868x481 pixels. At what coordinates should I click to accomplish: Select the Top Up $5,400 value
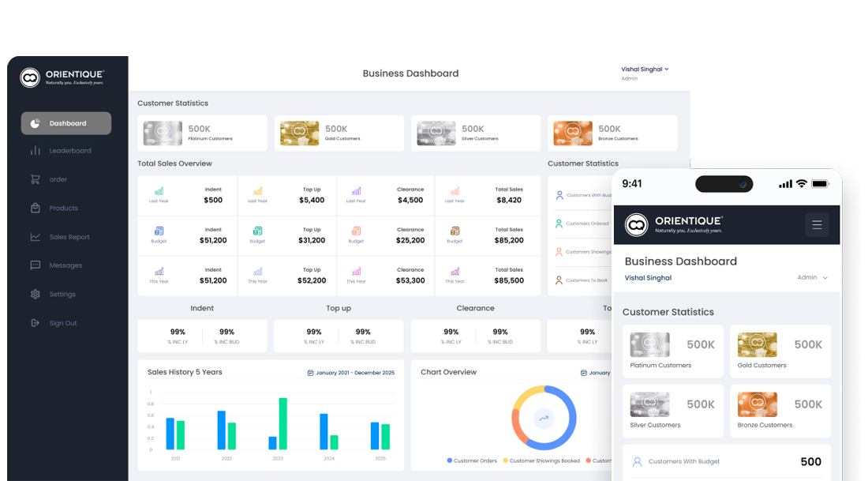312,200
